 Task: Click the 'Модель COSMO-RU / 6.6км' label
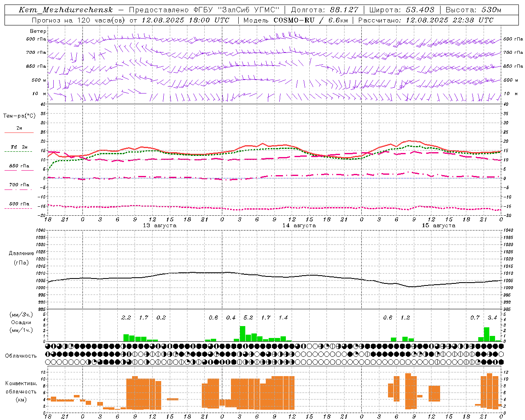point(295,20)
